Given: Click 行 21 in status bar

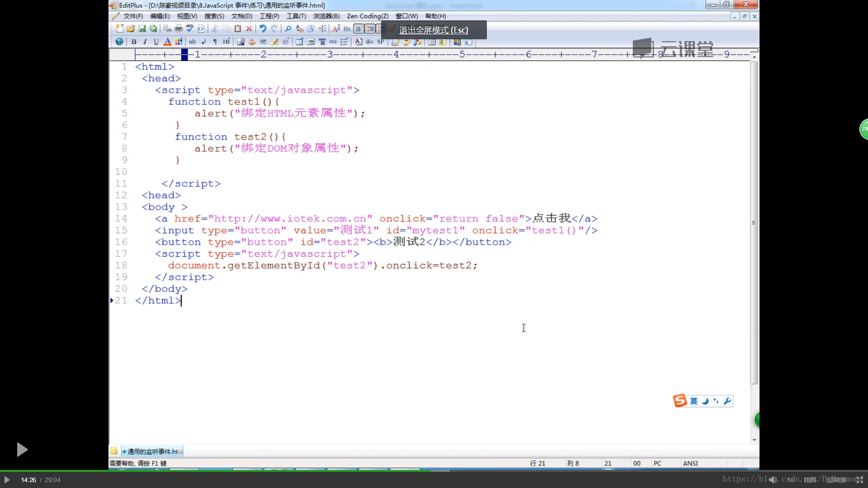Looking at the screenshot, I should (x=538, y=464).
